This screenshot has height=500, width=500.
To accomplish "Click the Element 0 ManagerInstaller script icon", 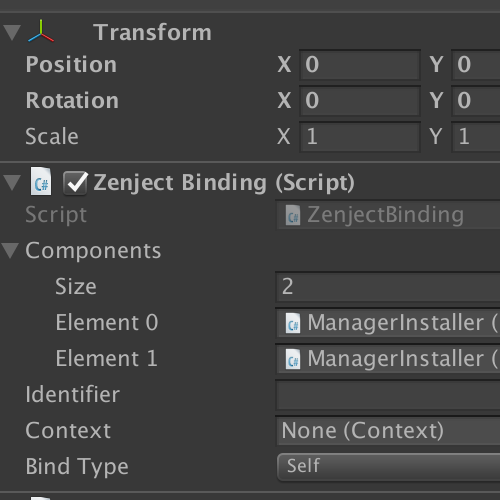I will [293, 323].
